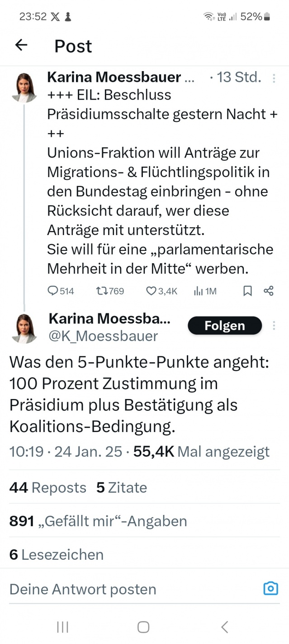Viewport: 289px width, 644px height.
Task: Bookmark the first post
Action: 247,291
